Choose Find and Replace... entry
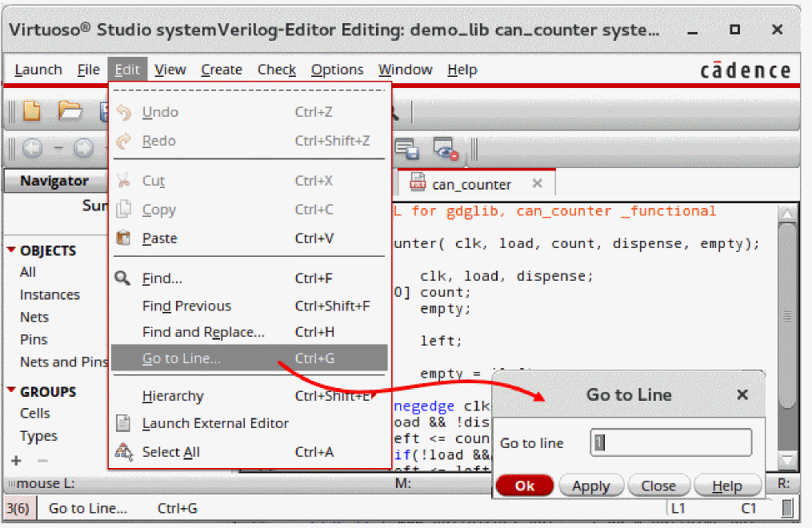This screenshot has height=528, width=812. point(250,332)
